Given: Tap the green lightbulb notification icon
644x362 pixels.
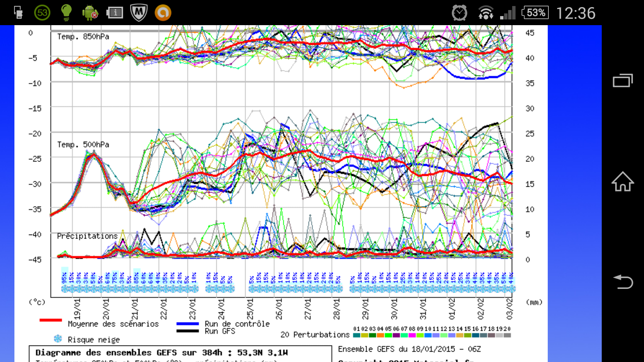Looking at the screenshot, I should click(x=66, y=13).
